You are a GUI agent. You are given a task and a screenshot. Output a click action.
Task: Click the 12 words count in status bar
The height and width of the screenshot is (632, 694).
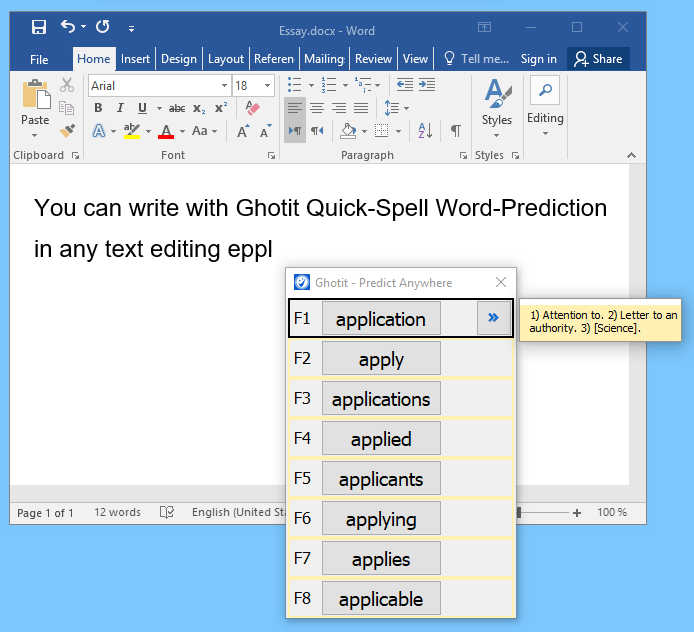(117, 512)
